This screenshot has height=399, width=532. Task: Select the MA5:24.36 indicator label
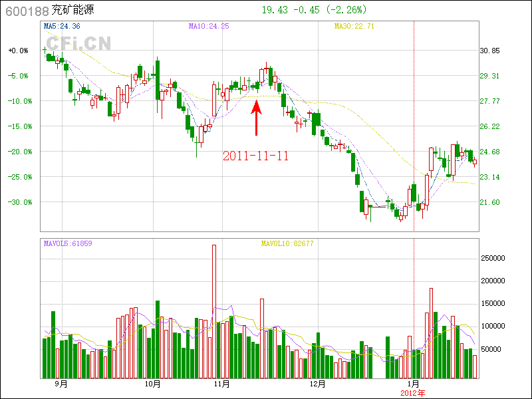(61, 26)
